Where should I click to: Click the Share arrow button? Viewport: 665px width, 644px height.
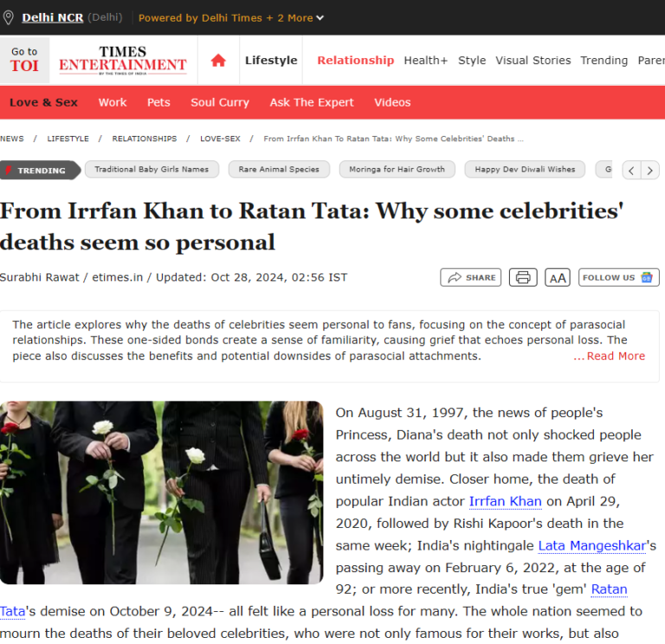pyautogui.click(x=471, y=277)
